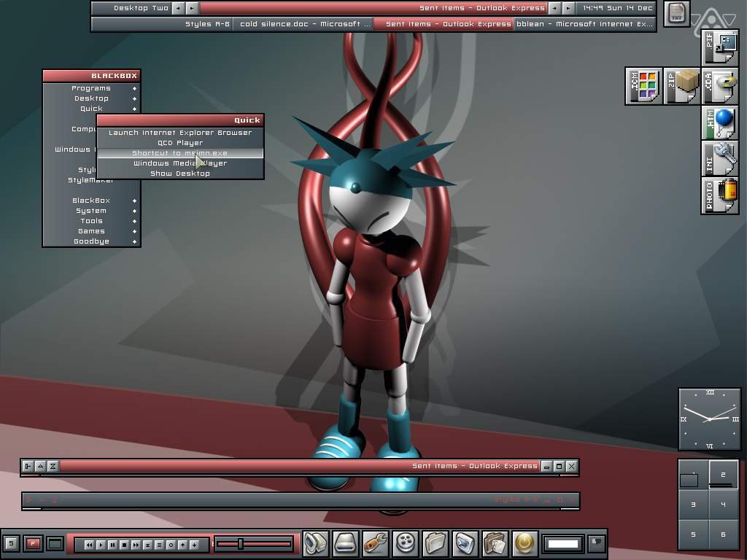Go to next desktop using right arrow
This screenshot has height=560, width=747.
click(192, 8)
